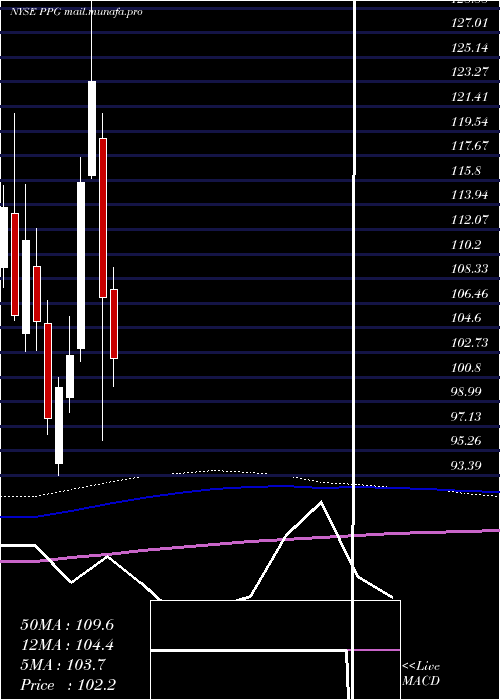Click the last red candlestick near 104
This screenshot has height=700, width=500.
(114, 324)
